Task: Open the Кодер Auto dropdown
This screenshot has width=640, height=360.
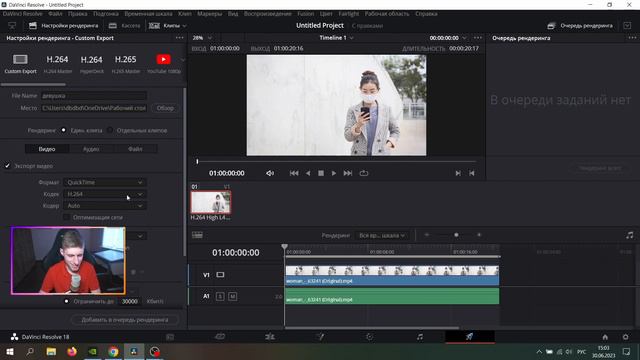Action: (x=104, y=206)
